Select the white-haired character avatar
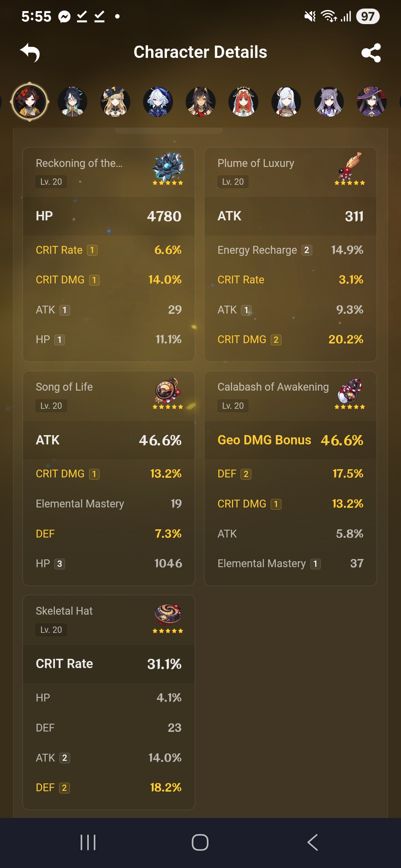Screen dimensions: 401x868 [286, 102]
